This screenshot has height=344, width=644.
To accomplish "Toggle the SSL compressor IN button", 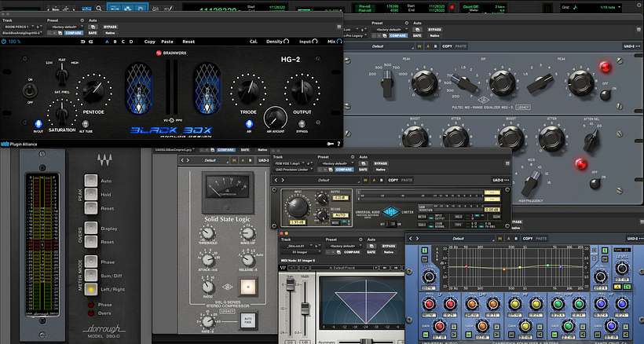I will click(x=248, y=287).
